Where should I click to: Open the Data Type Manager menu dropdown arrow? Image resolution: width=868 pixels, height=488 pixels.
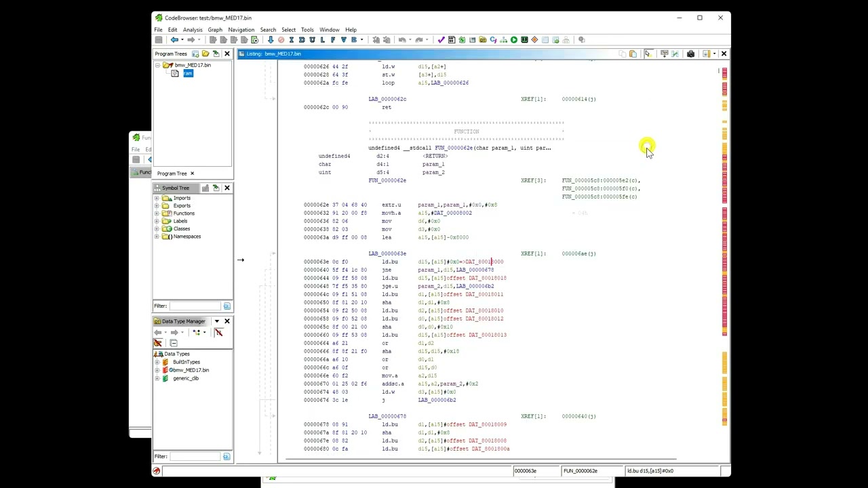(217, 321)
